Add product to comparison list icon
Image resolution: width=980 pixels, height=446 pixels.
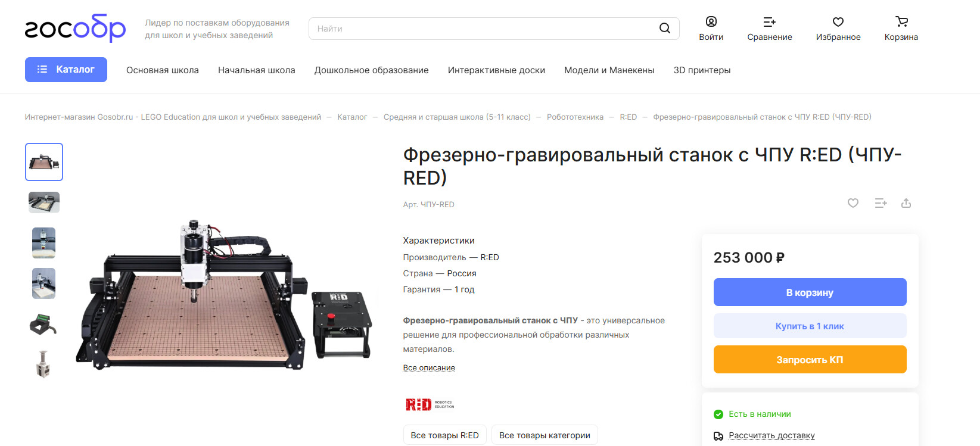pyautogui.click(x=881, y=203)
